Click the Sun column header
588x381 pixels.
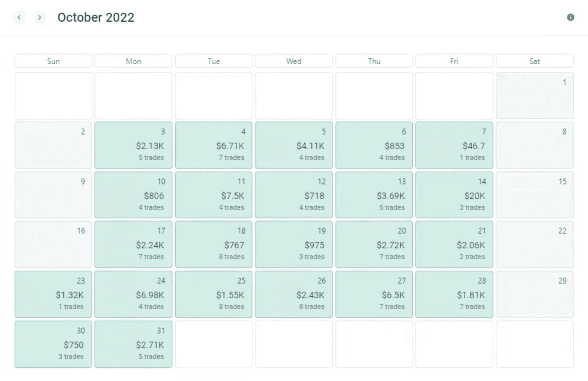(x=53, y=61)
